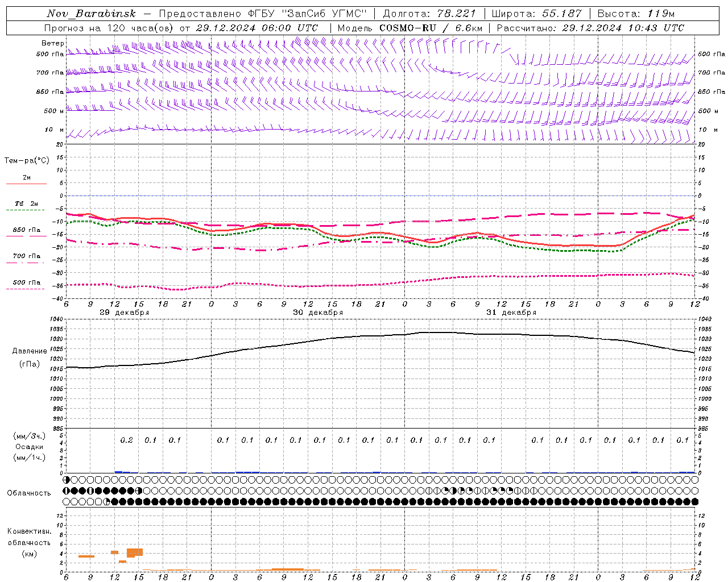Viewport: 728px width, 582px height.
Task: Click the Широта: 55.187 value
Action: [536, 14]
